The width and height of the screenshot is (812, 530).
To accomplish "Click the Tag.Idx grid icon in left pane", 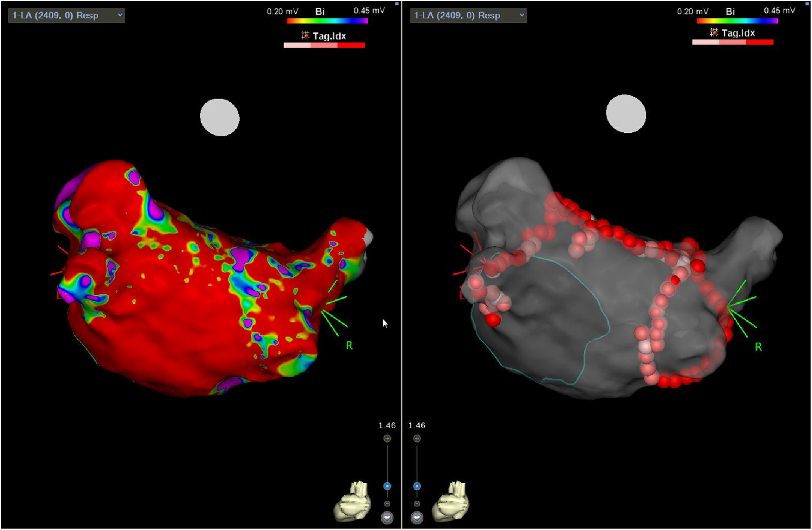I will 305,36.
